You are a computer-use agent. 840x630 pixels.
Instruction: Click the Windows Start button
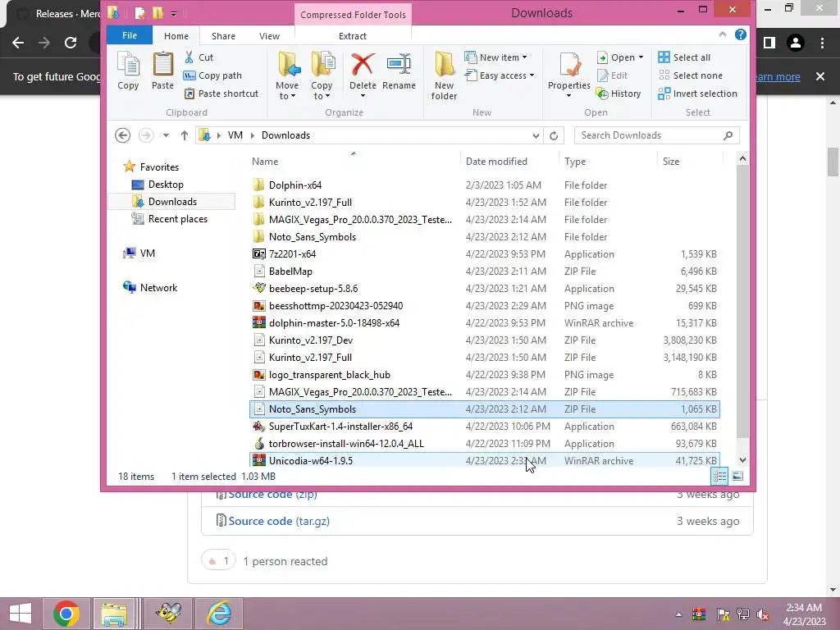pyautogui.click(x=21, y=614)
